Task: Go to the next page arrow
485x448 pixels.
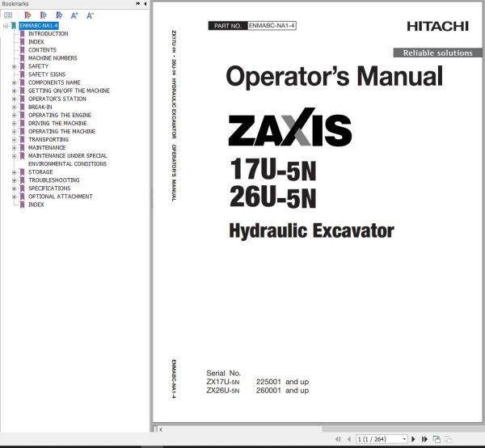Action: click(x=413, y=439)
